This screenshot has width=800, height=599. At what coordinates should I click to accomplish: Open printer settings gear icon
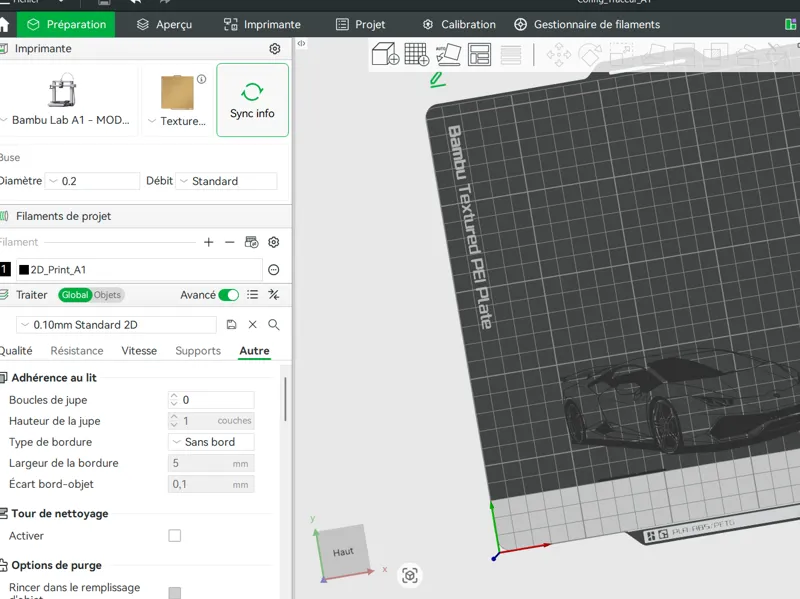point(274,48)
